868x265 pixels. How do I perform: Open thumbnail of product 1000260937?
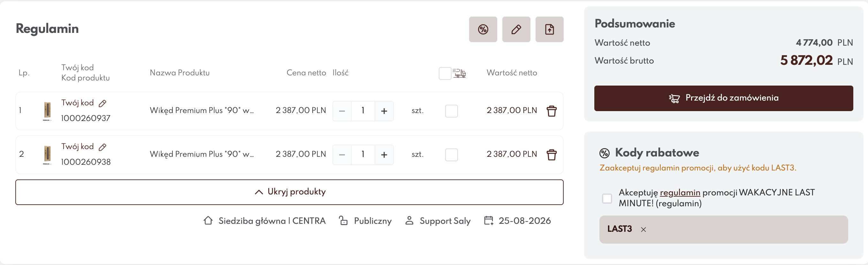(x=47, y=111)
